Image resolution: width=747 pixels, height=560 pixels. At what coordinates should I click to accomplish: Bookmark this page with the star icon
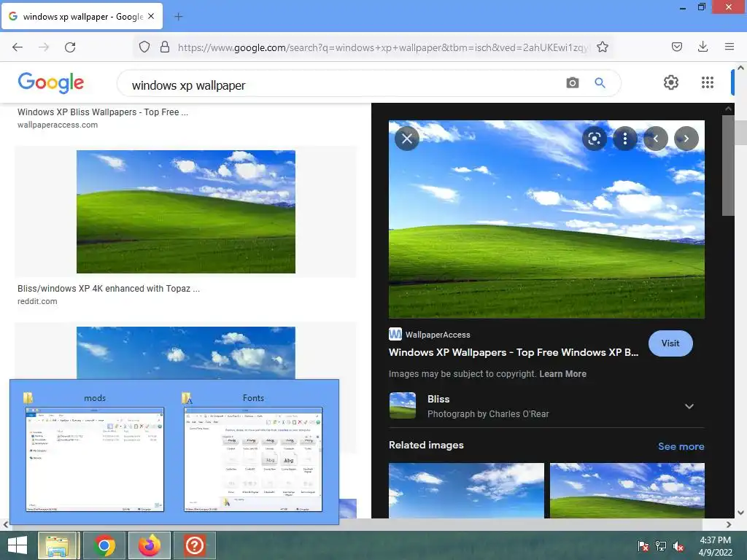(602, 47)
